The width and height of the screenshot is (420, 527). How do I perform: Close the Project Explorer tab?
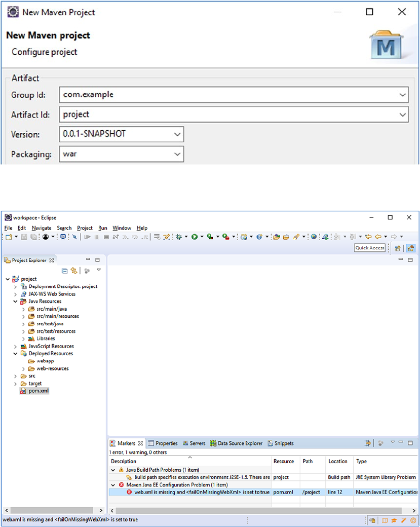tap(51, 260)
